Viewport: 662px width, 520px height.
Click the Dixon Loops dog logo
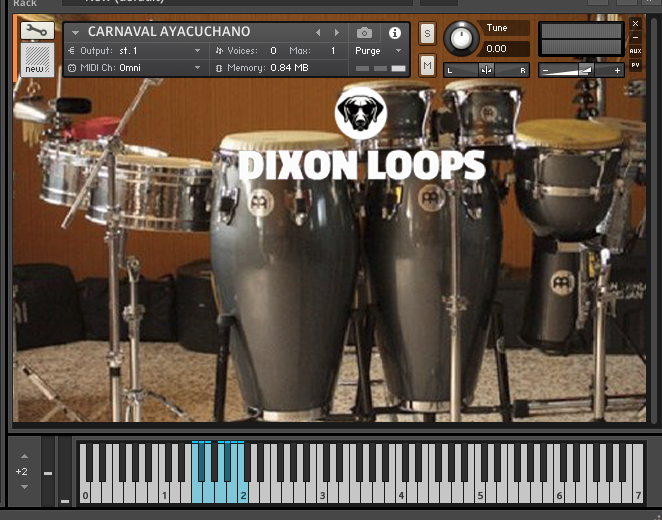pos(360,113)
